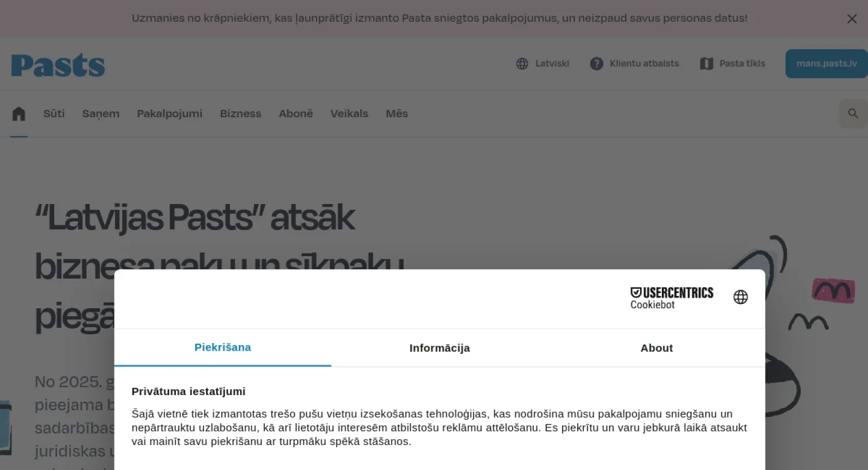Click the Usercentrics Cookiebot logo
The width and height of the screenshot is (868, 470).
(672, 298)
